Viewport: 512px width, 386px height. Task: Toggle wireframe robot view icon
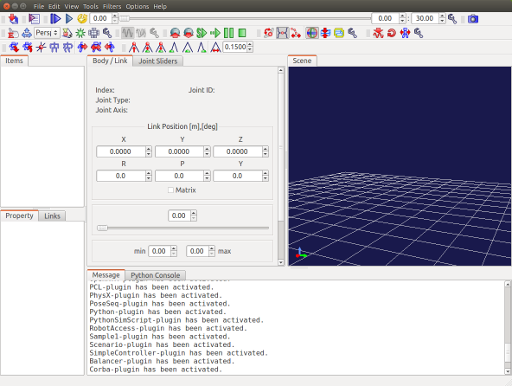[94, 33]
